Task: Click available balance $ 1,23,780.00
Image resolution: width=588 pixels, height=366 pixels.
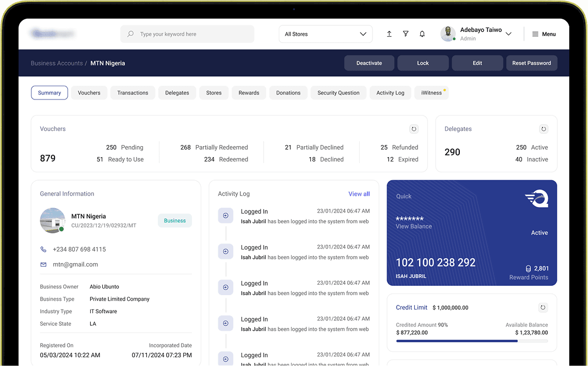Action: [x=531, y=332]
